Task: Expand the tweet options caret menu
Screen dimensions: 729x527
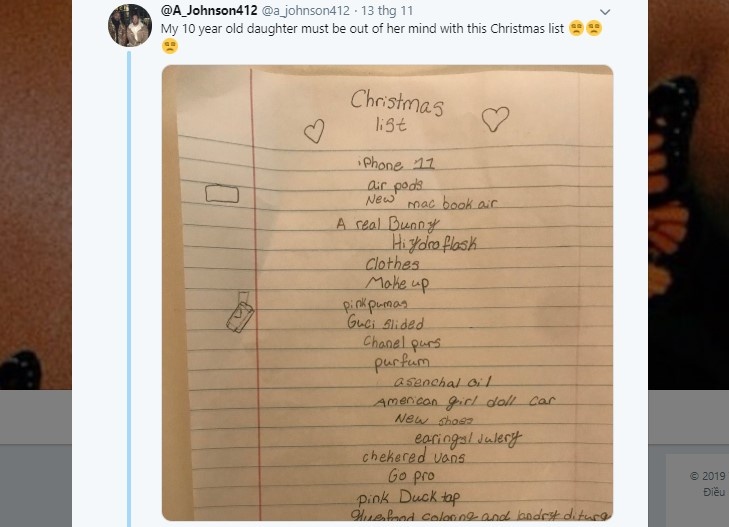Action: click(x=605, y=11)
